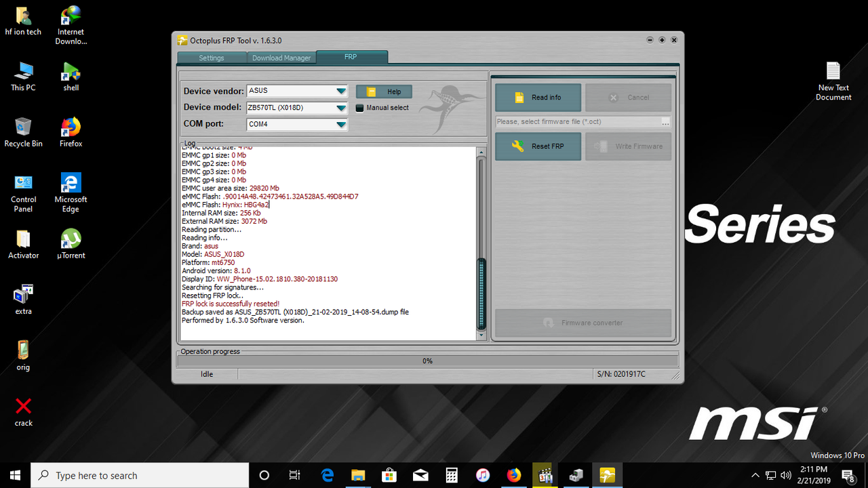Screen dimensions: 868x488
Task: Launch µTorrent desktop shortcut
Action: 71,244
